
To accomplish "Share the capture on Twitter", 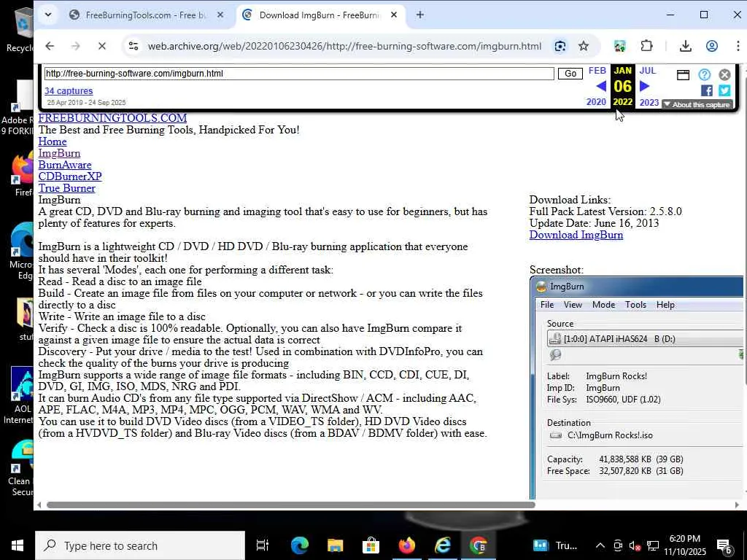I will tap(724, 90).
